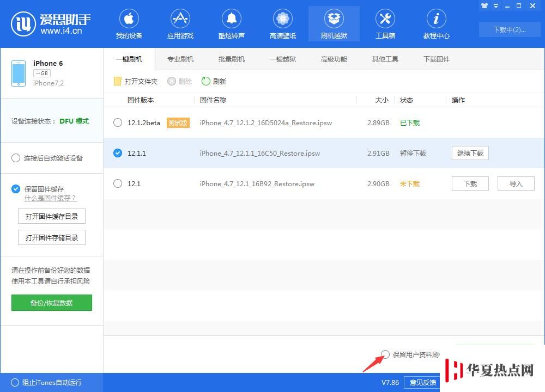This screenshot has width=545, height=392.
Task: Open the title bar dropdown menu arrow
Action: click(x=496, y=5)
